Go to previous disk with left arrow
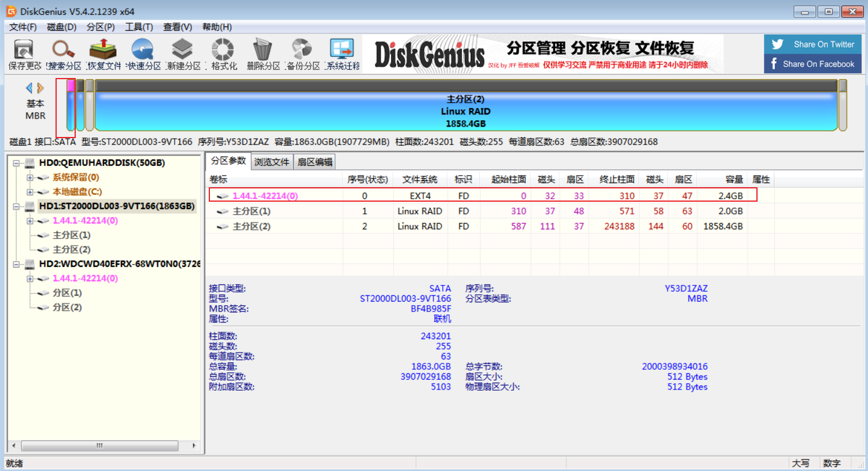This screenshot has width=868, height=471. 29,88
